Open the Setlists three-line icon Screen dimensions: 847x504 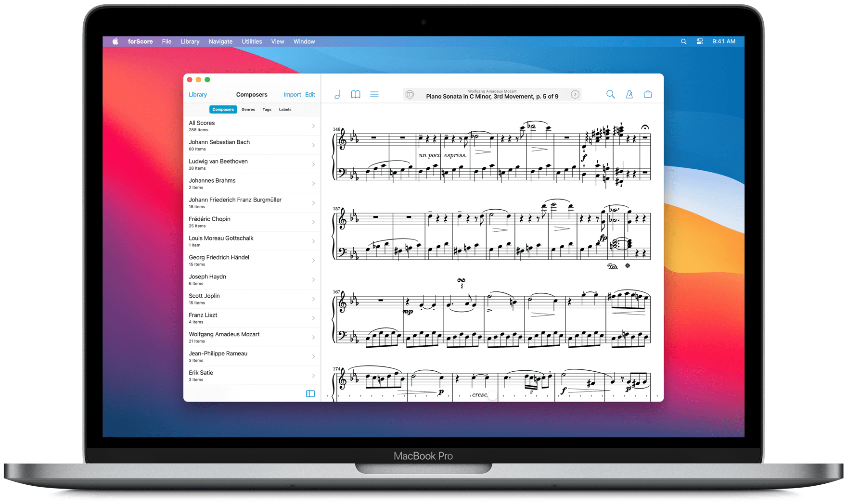point(374,94)
